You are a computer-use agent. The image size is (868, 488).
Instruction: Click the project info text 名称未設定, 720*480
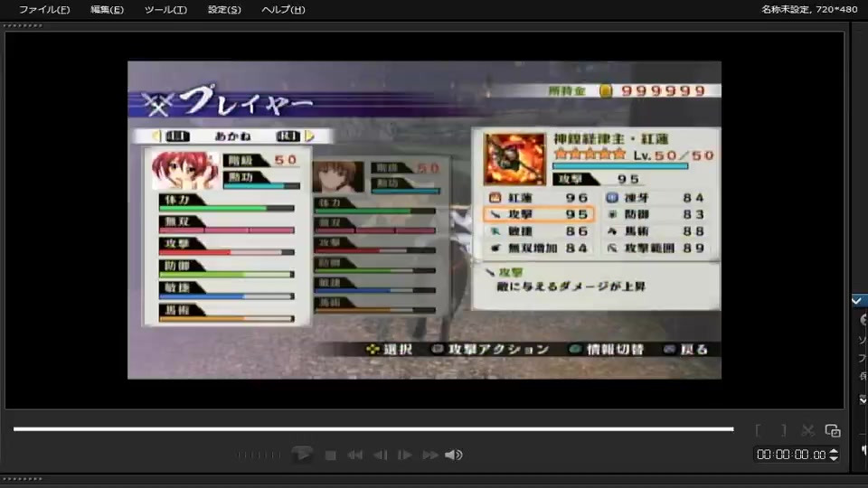click(x=808, y=9)
